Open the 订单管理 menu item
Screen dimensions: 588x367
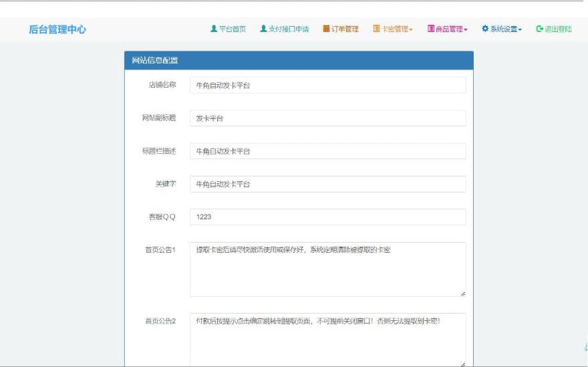click(x=345, y=29)
